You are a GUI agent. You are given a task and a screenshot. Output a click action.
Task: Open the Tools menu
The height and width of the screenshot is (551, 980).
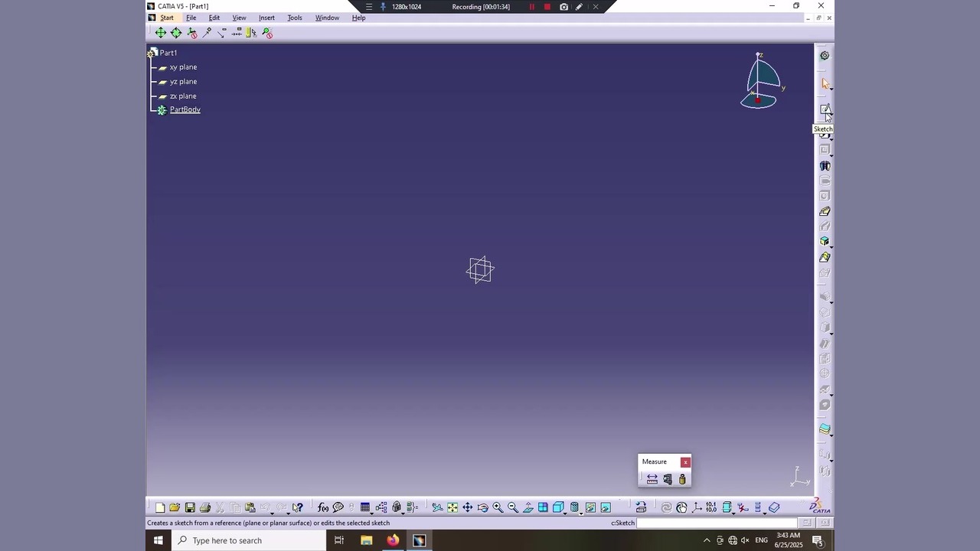[295, 18]
